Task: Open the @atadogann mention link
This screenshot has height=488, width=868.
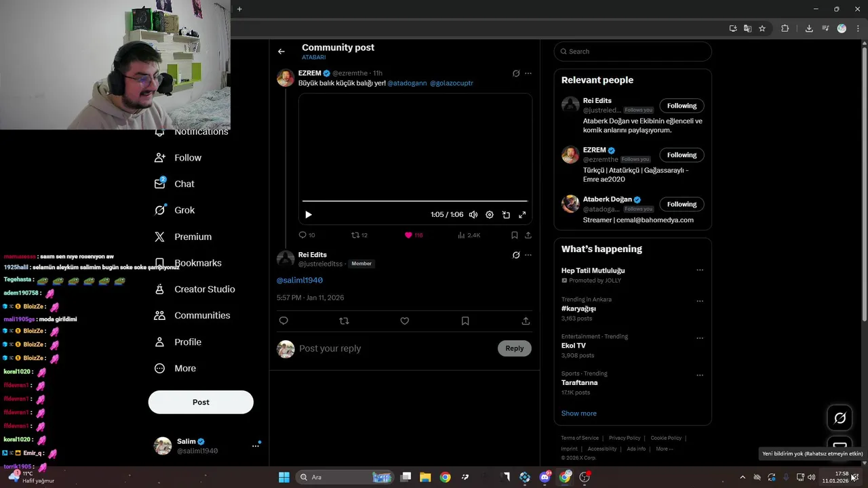Action: pos(407,83)
